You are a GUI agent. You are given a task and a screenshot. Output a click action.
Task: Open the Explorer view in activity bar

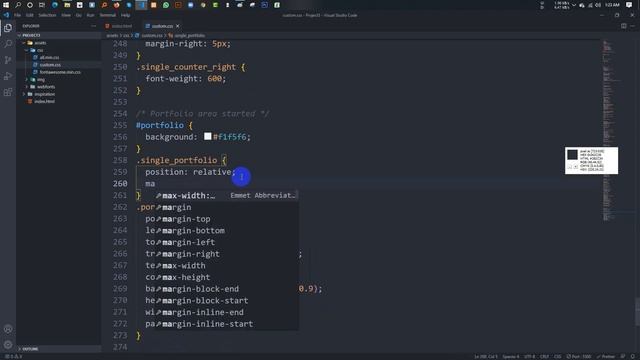tap(8, 28)
